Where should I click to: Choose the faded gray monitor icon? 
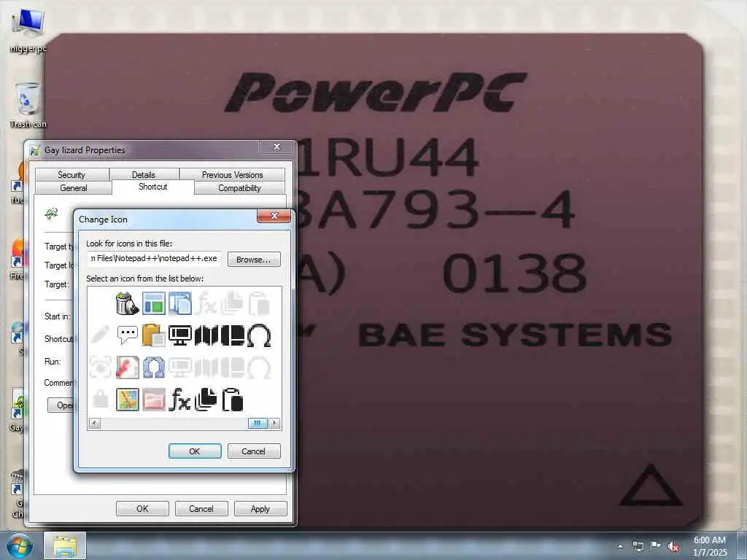[x=179, y=367]
